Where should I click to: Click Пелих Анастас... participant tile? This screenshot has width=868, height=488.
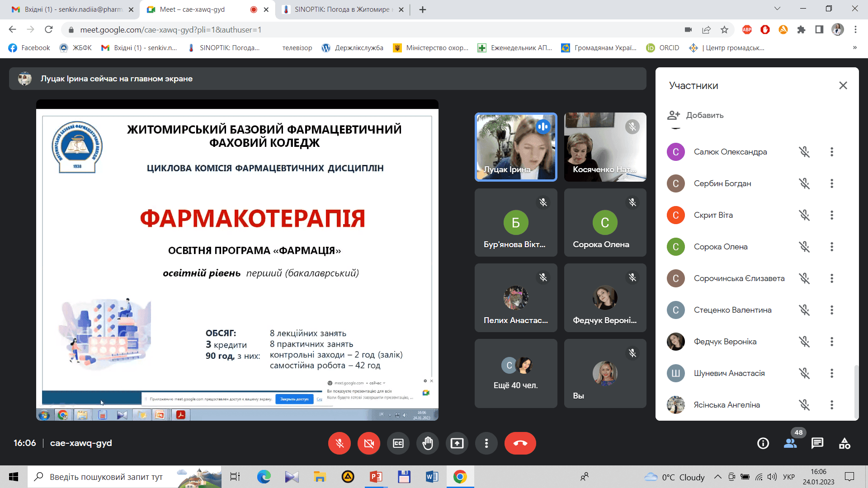(x=516, y=298)
